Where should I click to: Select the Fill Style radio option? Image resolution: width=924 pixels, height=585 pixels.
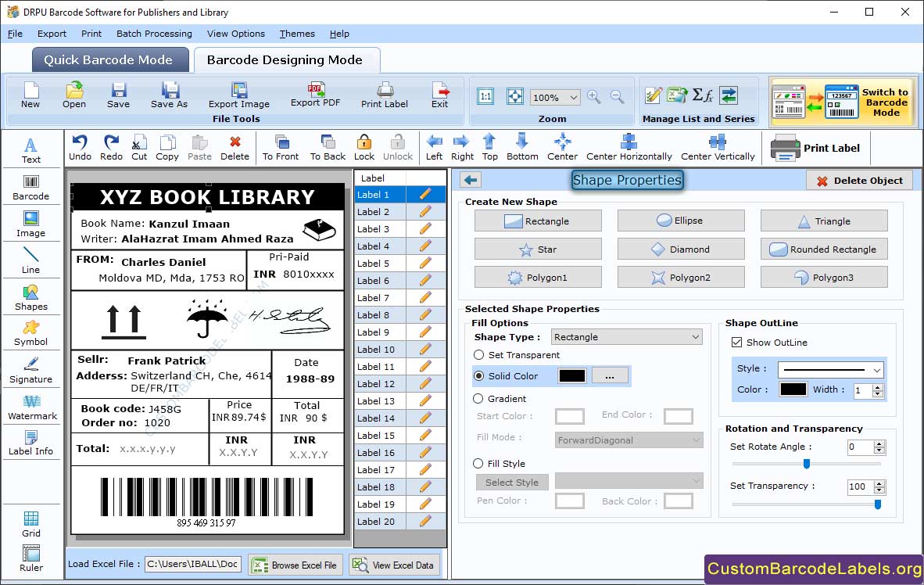[478, 464]
